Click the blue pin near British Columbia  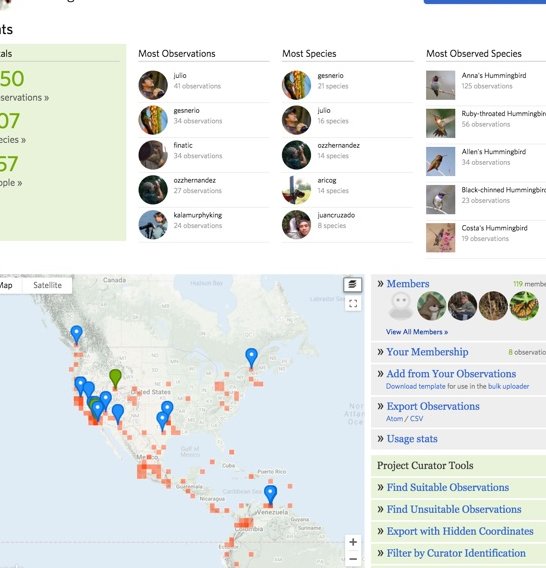[76, 334]
